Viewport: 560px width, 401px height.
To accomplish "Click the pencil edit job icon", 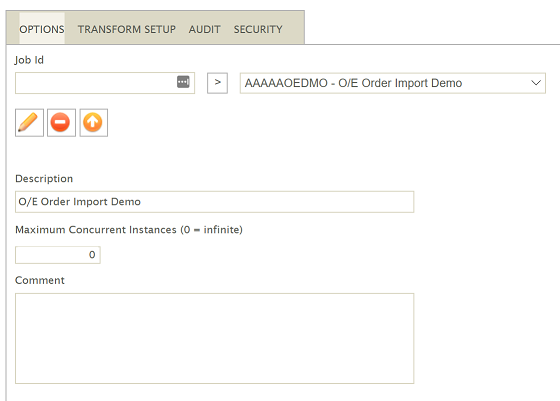I will point(29,123).
